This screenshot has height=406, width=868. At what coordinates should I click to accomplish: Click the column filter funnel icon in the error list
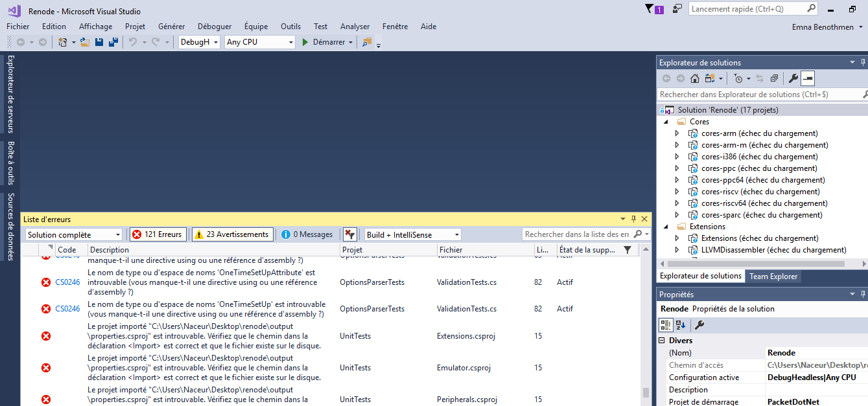[627, 249]
